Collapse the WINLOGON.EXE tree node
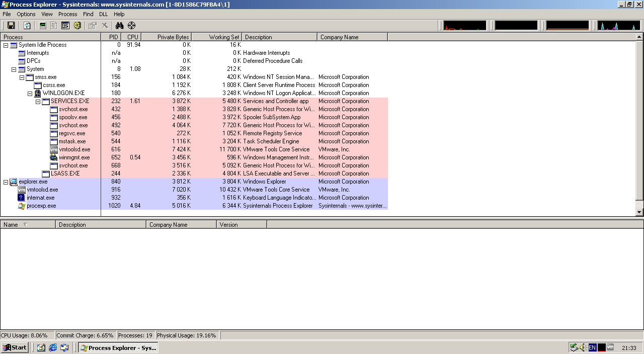Viewport: 644px width, 354px height. (x=30, y=93)
